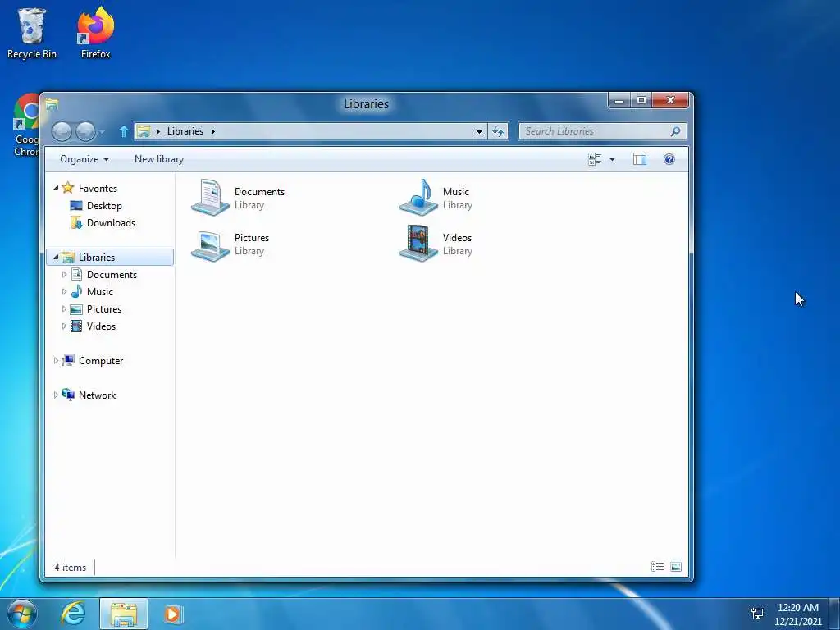The height and width of the screenshot is (630, 840).
Task: Click the Documents library name label
Action: coord(259,192)
